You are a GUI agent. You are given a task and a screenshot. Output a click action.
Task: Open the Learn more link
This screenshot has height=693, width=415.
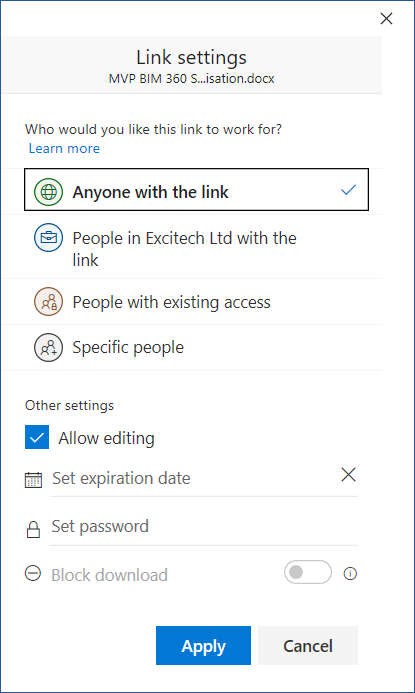click(x=65, y=148)
